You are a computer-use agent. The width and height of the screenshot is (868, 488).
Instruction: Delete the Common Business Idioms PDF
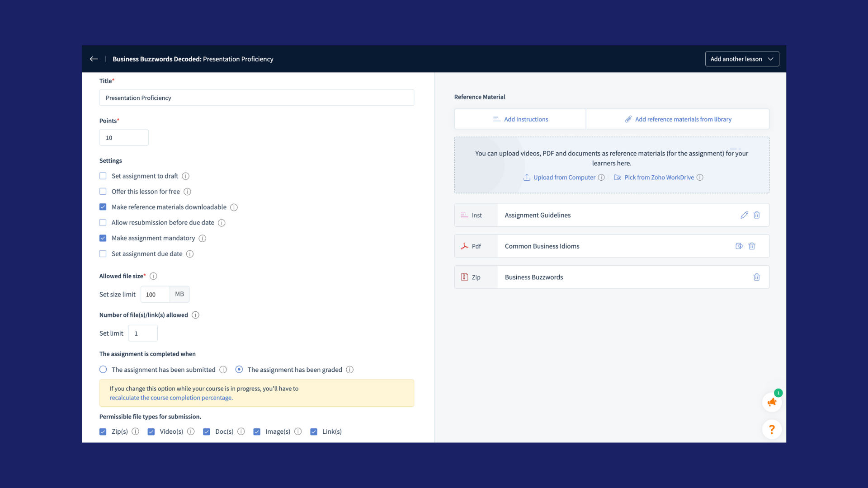click(752, 246)
